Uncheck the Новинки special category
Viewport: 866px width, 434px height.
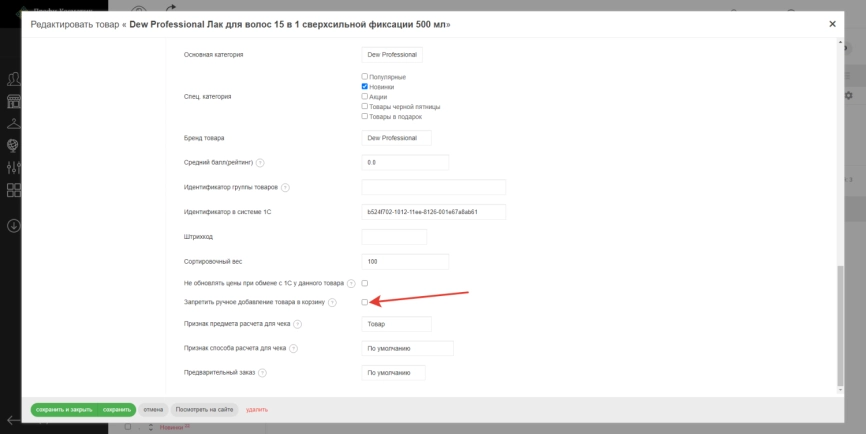(x=365, y=87)
